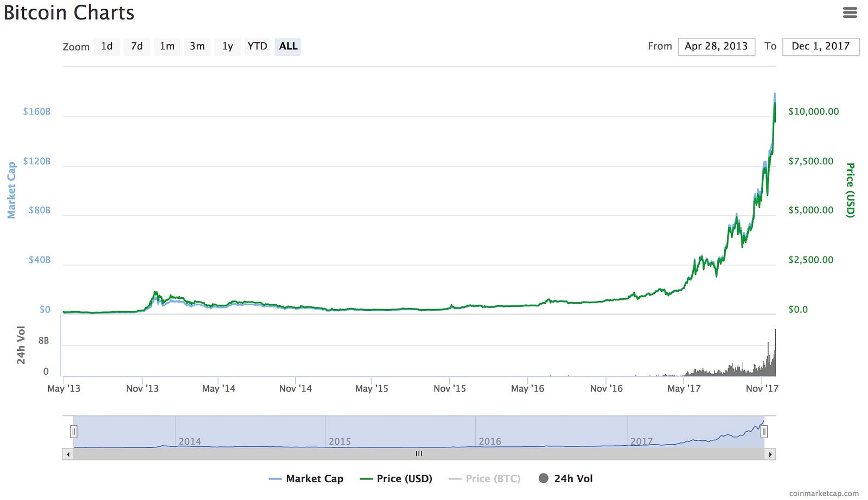The width and height of the screenshot is (868, 500).
Task: Toggle Price (USD) series in legend
Action: click(x=396, y=479)
